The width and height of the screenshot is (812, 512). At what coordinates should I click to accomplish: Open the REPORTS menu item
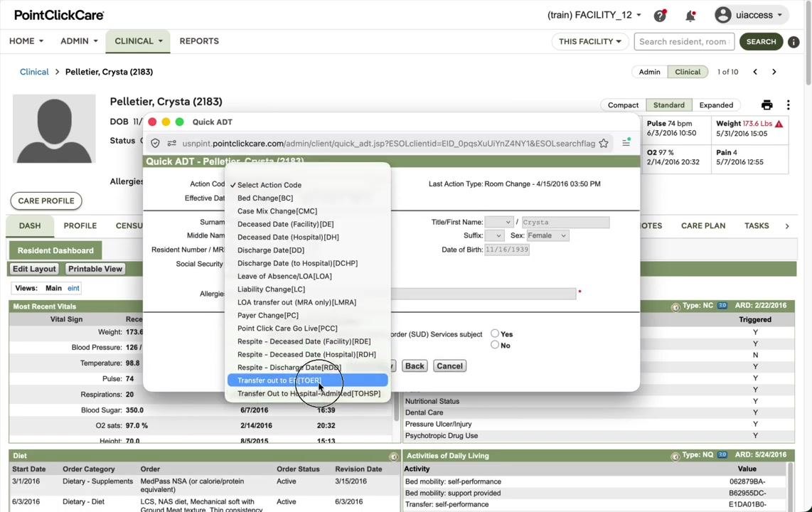click(x=199, y=41)
